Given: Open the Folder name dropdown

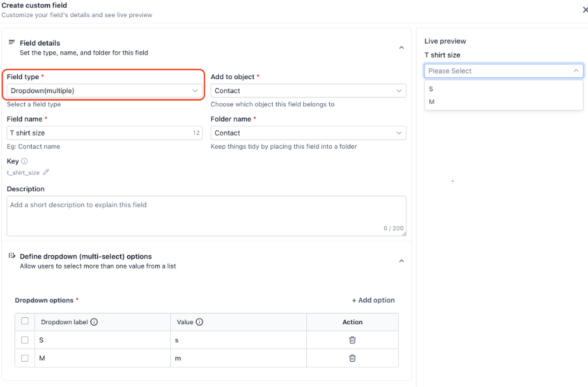Looking at the screenshot, I should pyautogui.click(x=308, y=133).
